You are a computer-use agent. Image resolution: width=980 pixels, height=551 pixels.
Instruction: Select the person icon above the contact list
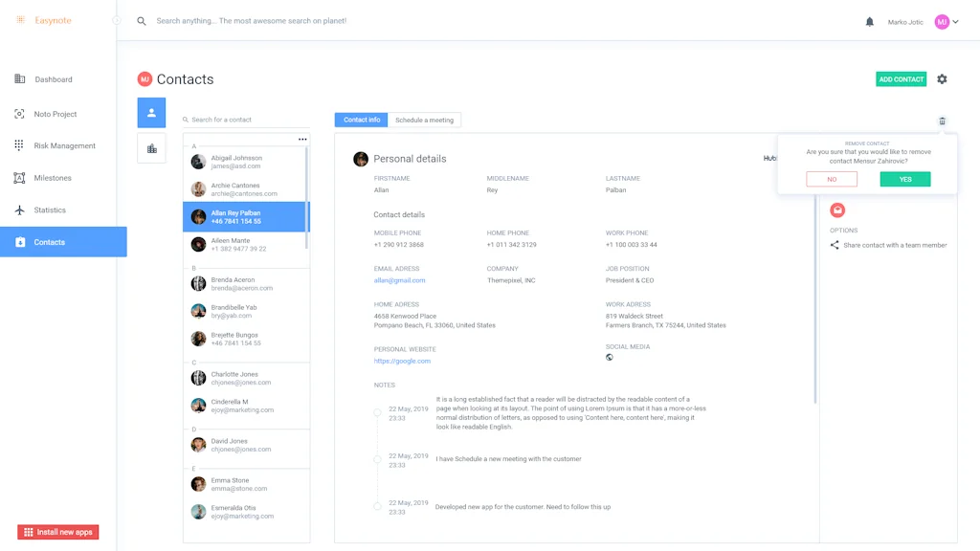click(x=151, y=112)
